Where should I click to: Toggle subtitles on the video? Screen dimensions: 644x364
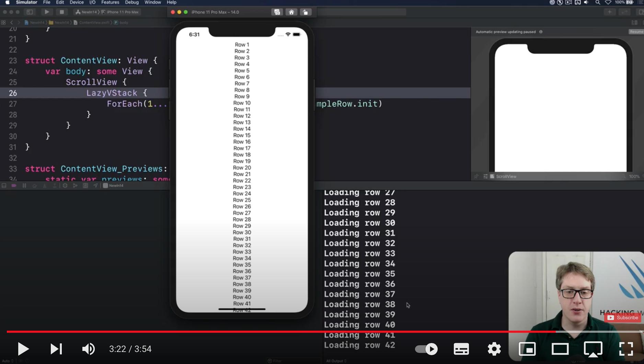[x=461, y=349]
